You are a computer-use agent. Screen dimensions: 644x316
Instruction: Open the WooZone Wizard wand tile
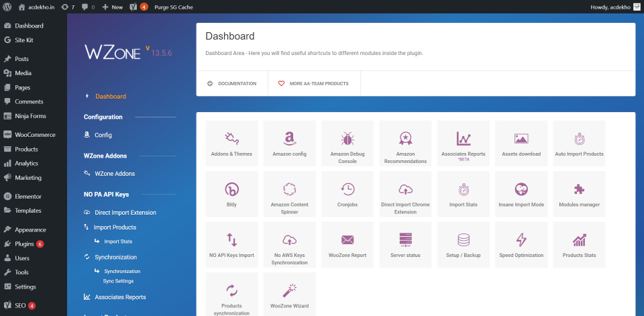tap(290, 295)
